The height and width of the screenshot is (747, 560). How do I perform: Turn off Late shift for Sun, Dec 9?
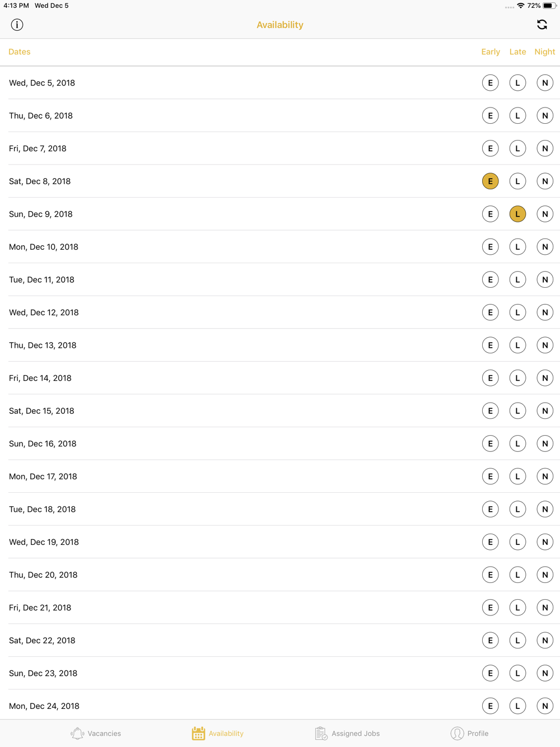tap(517, 214)
